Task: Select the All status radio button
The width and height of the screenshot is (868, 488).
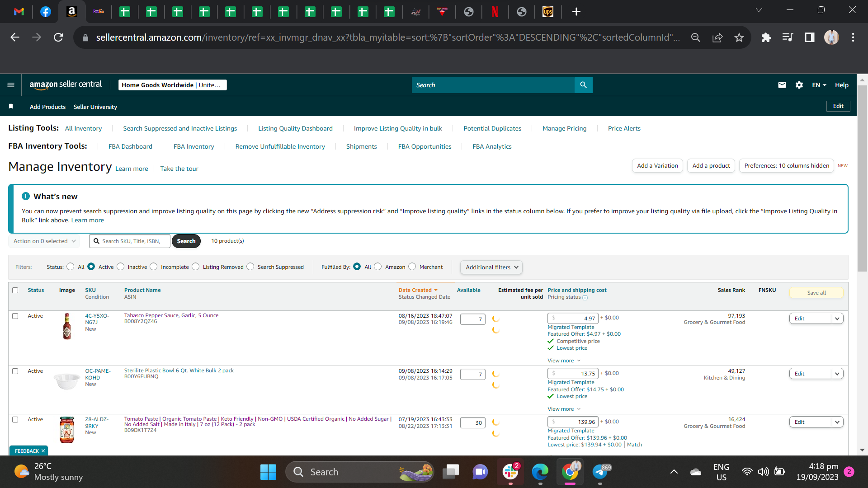Action: tap(70, 267)
